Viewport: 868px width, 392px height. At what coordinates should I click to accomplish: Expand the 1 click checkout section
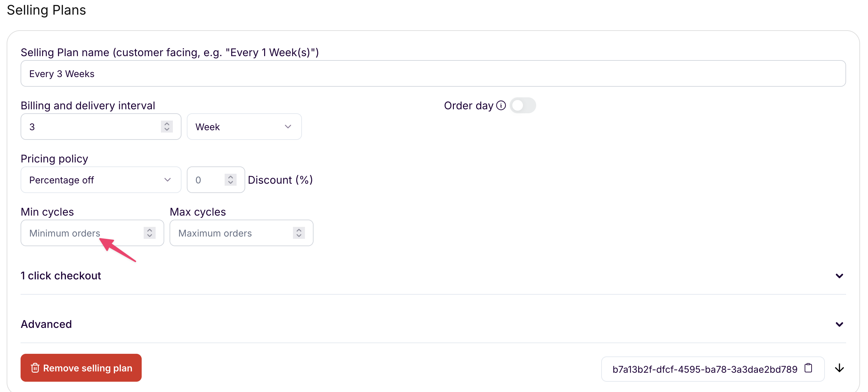(x=433, y=276)
